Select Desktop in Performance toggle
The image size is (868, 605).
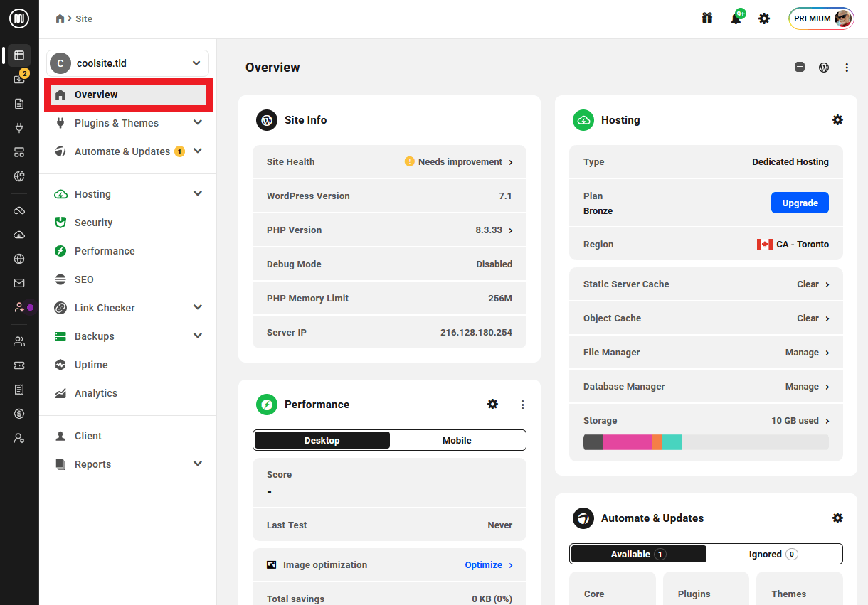[322, 440]
